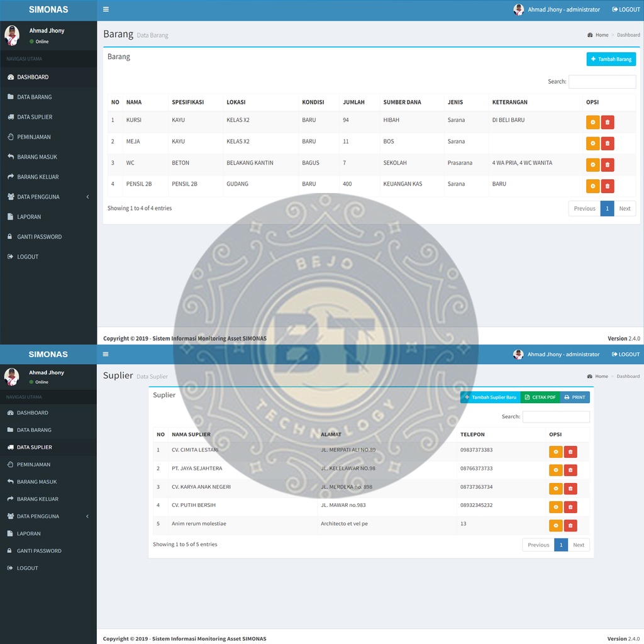This screenshot has width=644, height=644.
Task: Edit supplier CV. PUTIH BERSIH with gear button
Action: [x=556, y=508]
